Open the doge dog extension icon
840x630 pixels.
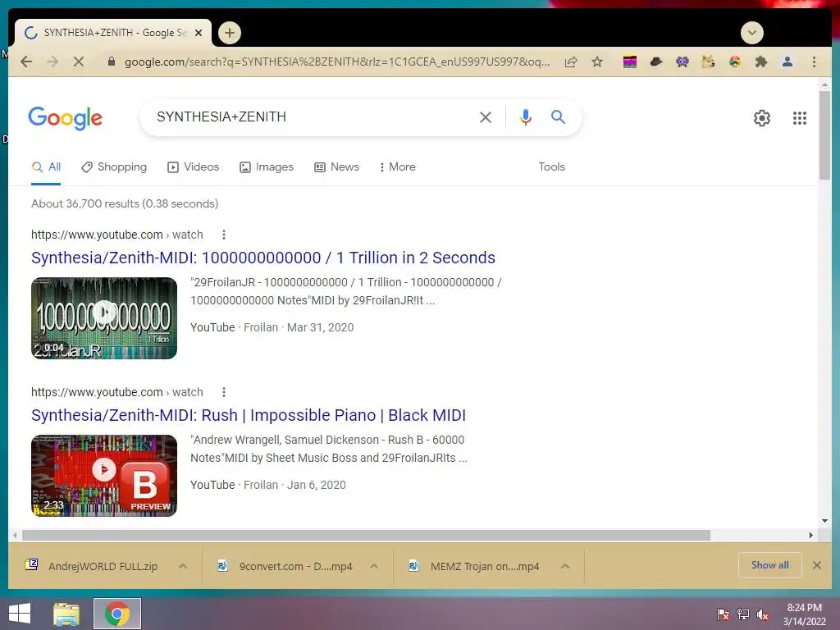(708, 62)
